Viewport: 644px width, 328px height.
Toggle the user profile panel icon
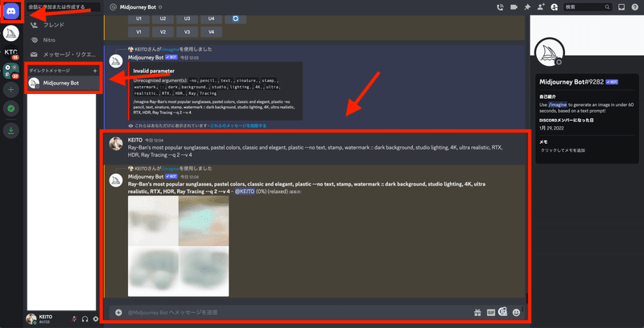coord(555,7)
